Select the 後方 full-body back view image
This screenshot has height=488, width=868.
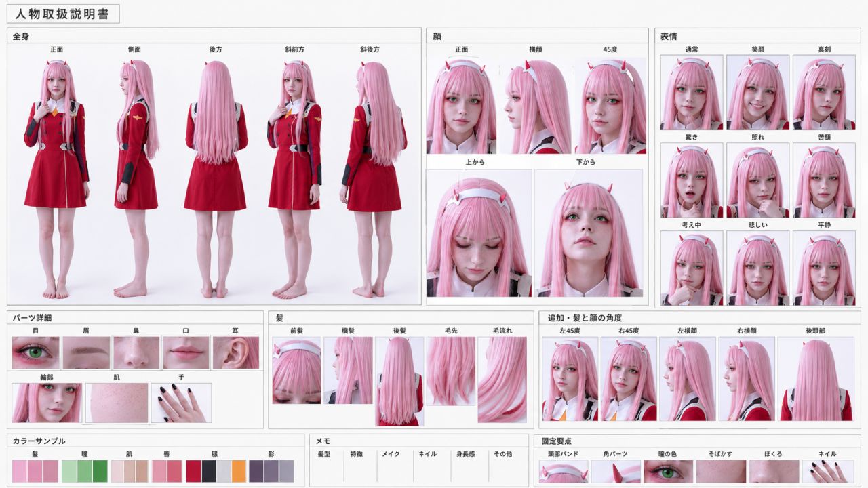point(216,178)
